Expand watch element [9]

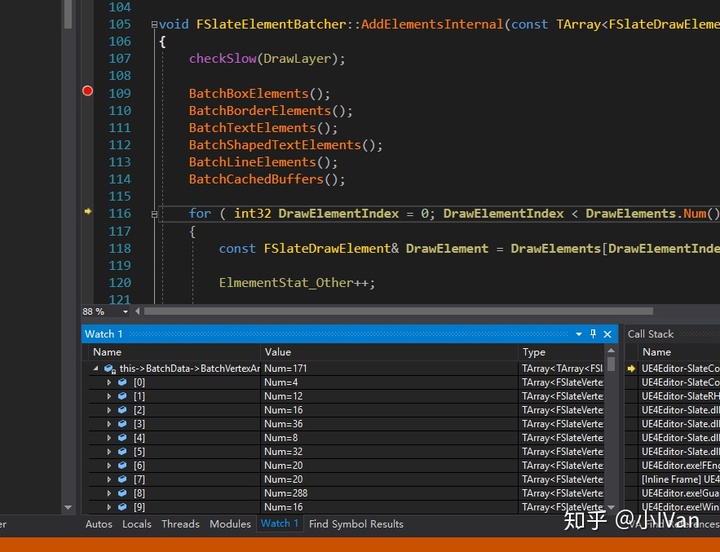tap(109, 507)
